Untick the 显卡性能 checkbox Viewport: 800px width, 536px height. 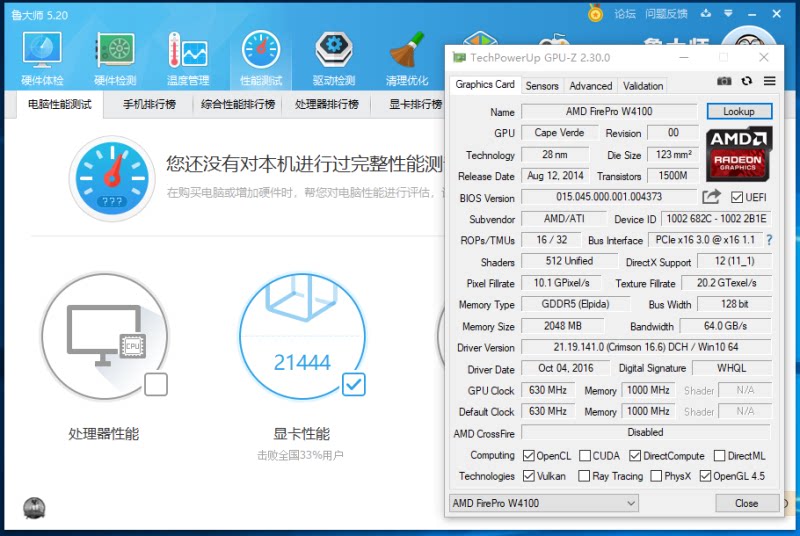coord(354,385)
